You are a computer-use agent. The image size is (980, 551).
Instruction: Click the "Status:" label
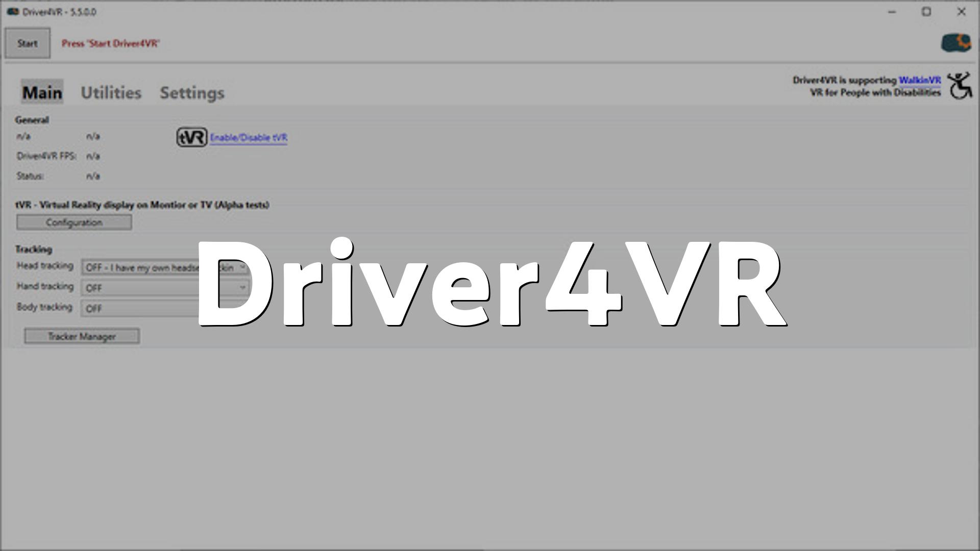pos(30,176)
